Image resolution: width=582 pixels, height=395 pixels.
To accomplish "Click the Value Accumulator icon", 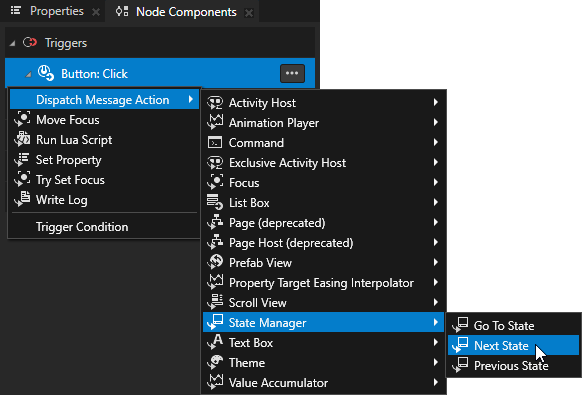I will [x=215, y=383].
